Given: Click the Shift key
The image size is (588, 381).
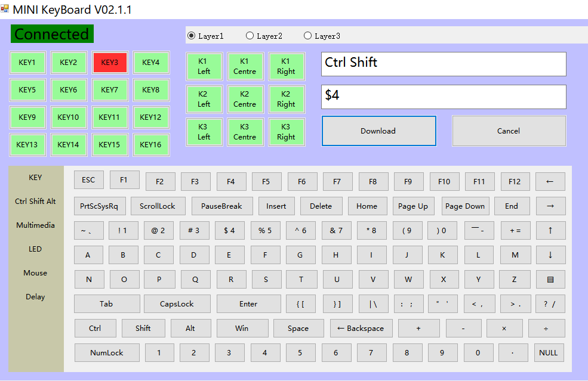Looking at the screenshot, I should [143, 329].
